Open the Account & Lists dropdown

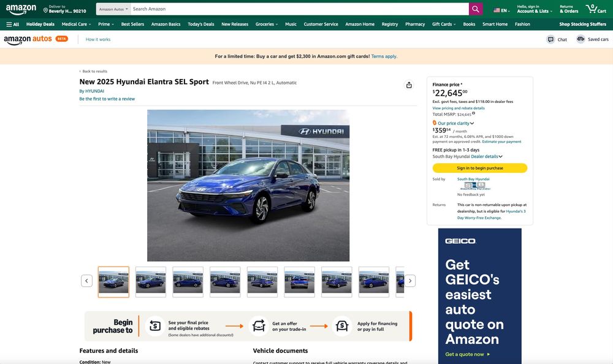535,9
